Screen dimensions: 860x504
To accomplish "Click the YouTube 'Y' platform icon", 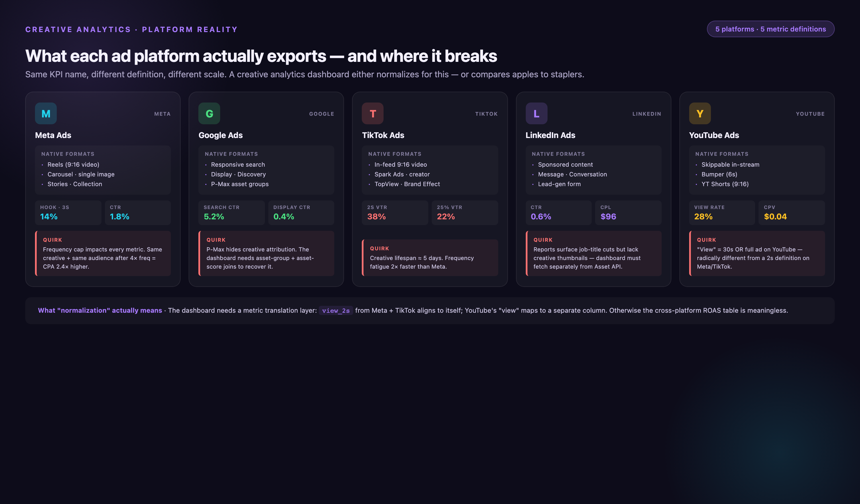I will click(700, 114).
